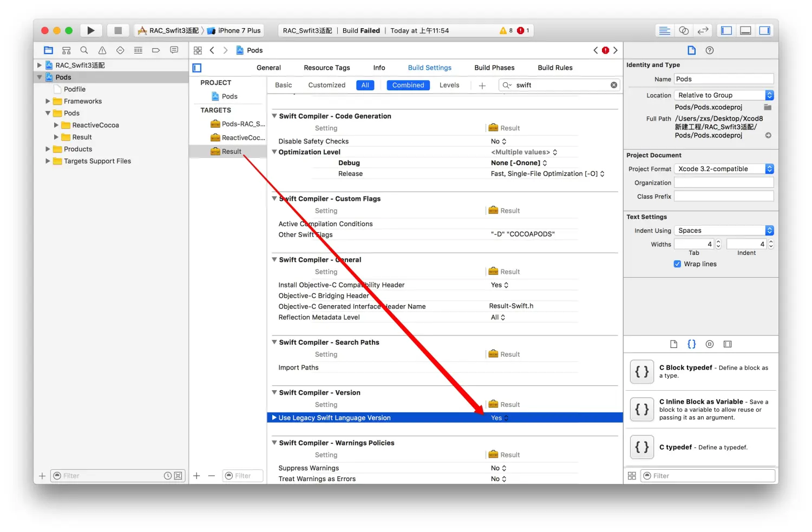Go forward in editor history
Screen dimensions: 812x532
[226, 50]
